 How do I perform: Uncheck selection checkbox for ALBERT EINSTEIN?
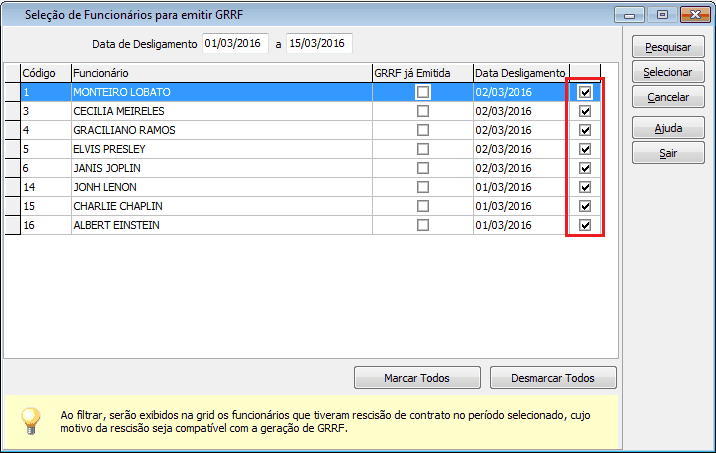tap(585, 225)
